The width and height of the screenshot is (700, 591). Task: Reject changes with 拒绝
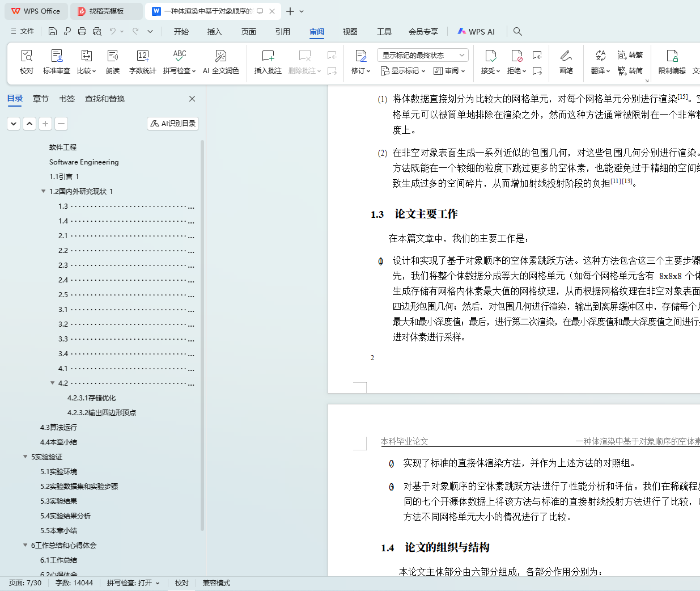point(516,62)
